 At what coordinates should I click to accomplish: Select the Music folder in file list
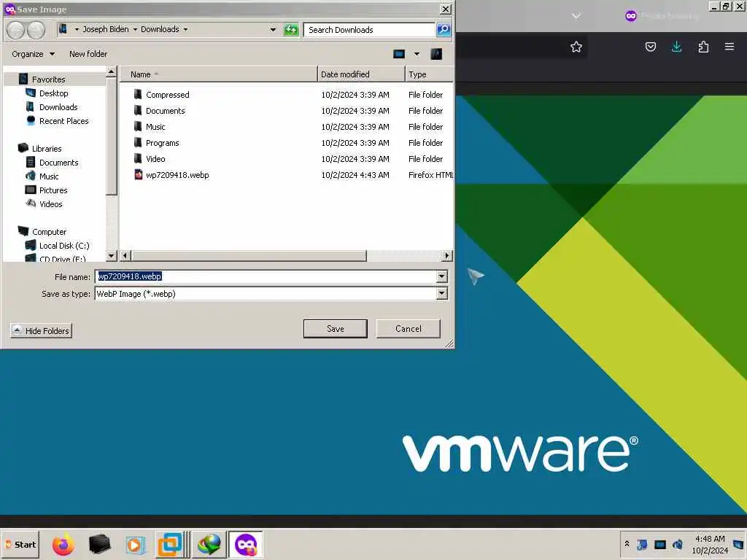155,127
